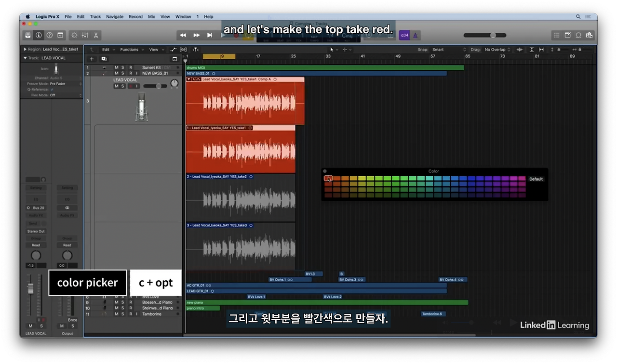Record-enable the Sunset Kit track
Image resolution: width=617 pixels, height=364 pixels.
[130, 68]
